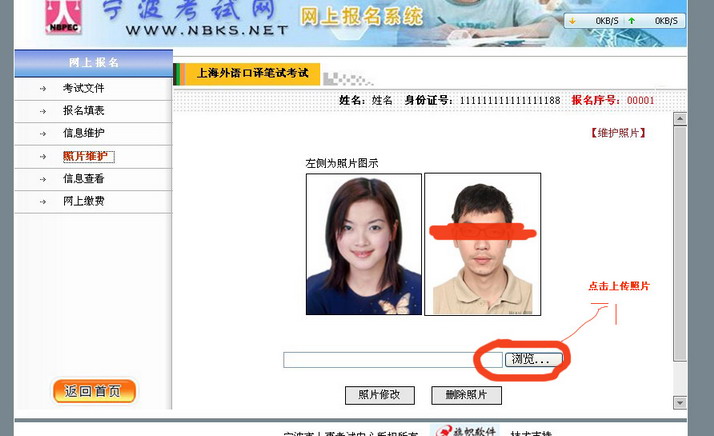
Task: Click the 删除照片 button
Action: [x=466, y=395]
